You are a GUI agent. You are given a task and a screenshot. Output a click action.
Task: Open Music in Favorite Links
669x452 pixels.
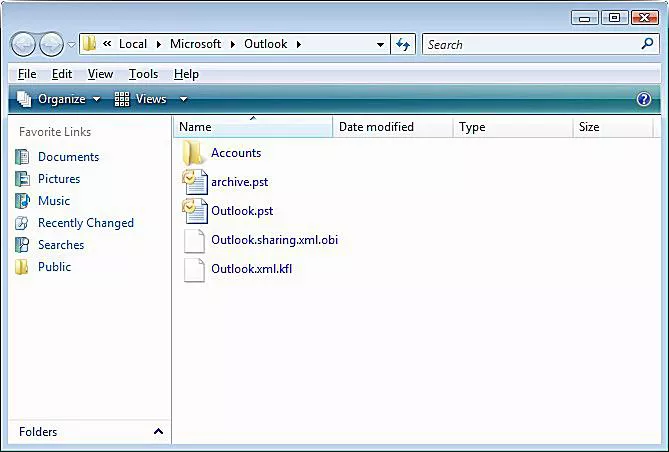(x=54, y=201)
